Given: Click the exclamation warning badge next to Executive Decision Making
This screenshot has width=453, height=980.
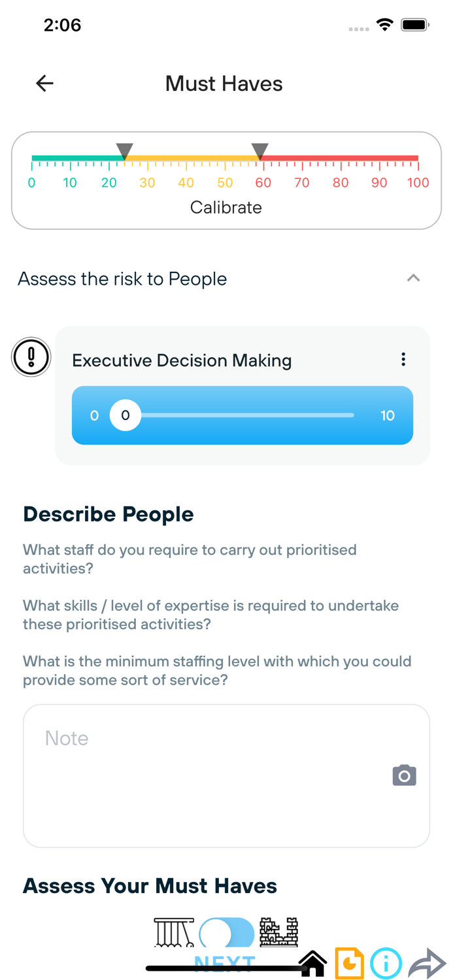Looking at the screenshot, I should (x=31, y=357).
